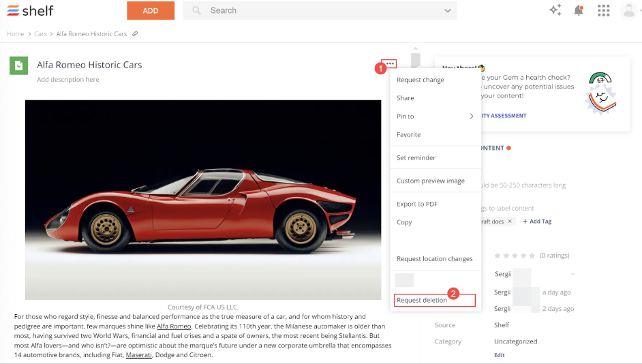Choose Set reminder option
Viewport: 642px width, 364px height.
[x=435, y=157]
